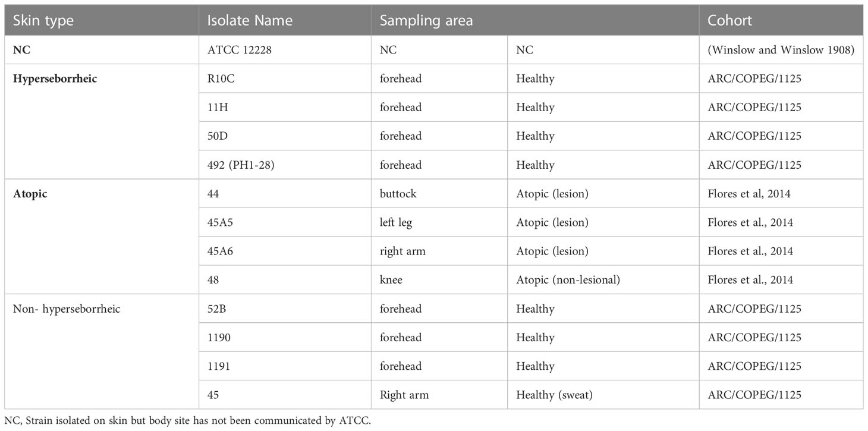Select the Sampling area header cell
The width and height of the screenshot is (868, 431).
click(534, 21)
